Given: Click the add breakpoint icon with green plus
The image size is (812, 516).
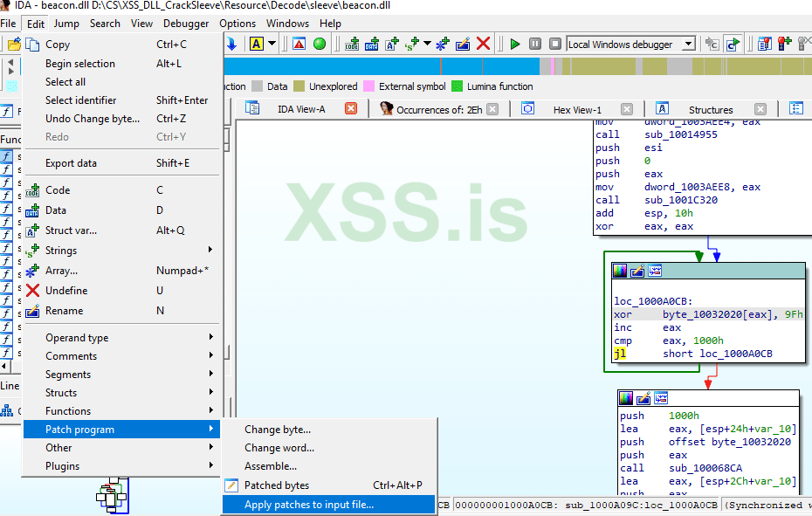Looking at the screenshot, I should click(x=785, y=44).
